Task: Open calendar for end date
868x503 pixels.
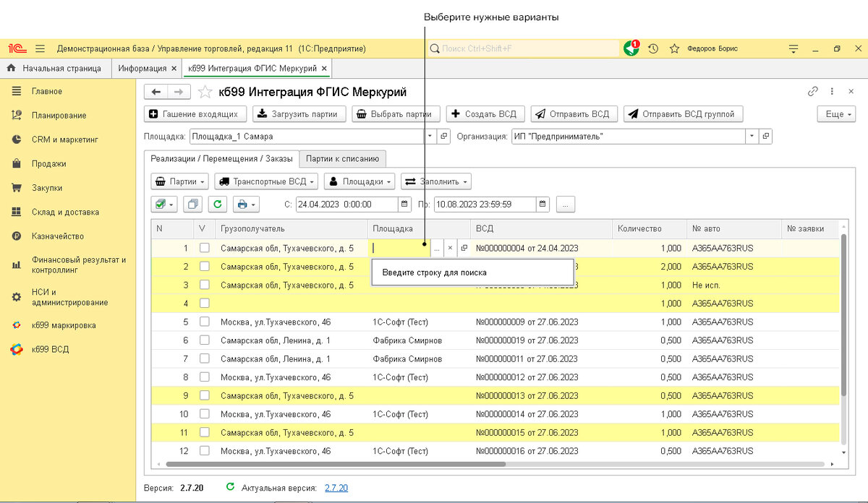Action: click(543, 205)
